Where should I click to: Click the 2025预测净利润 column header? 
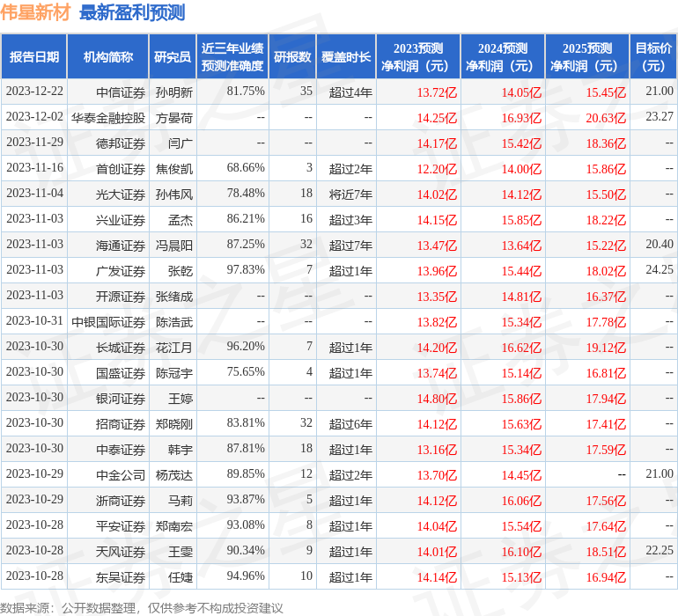pyautogui.click(x=587, y=56)
